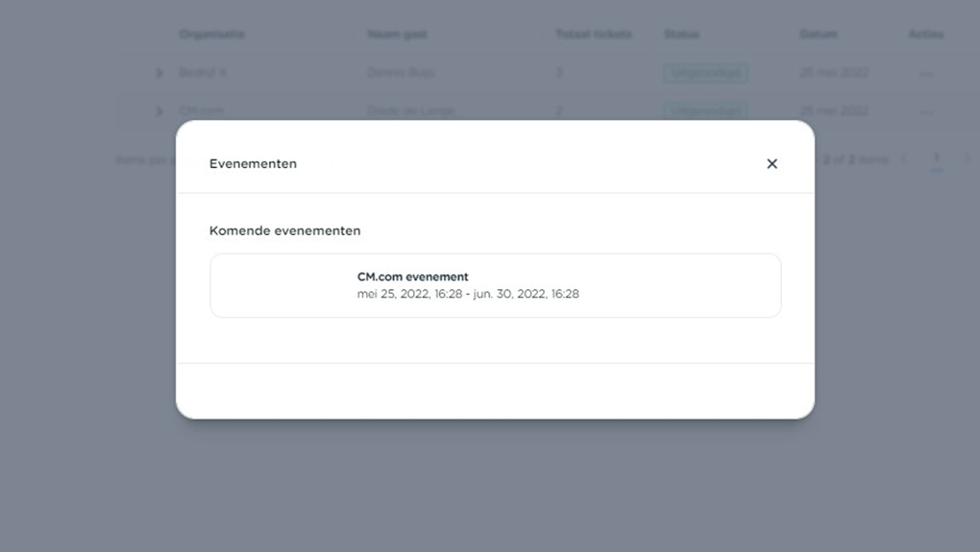Click the Status column header
The image size is (980, 552).
click(681, 35)
